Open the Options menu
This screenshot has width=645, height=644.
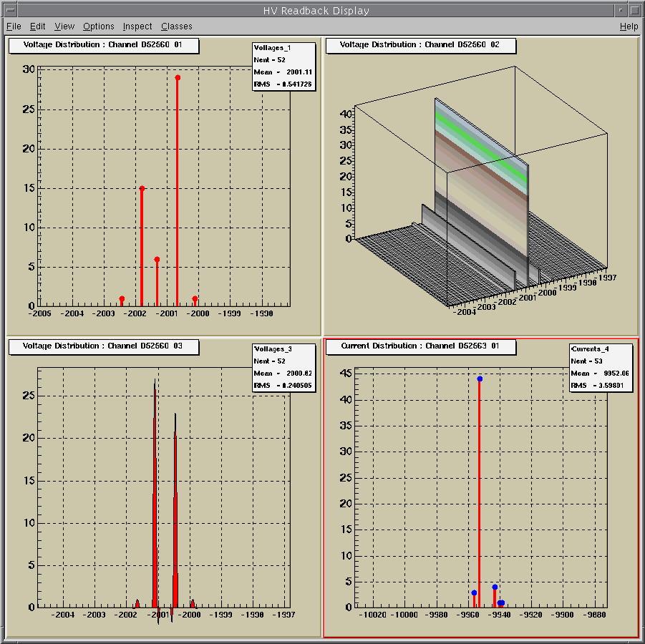coord(98,26)
